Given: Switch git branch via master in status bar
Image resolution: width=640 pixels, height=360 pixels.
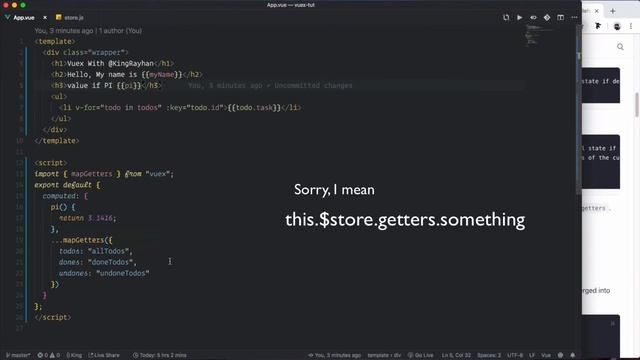Looking at the screenshot, I should (18, 355).
